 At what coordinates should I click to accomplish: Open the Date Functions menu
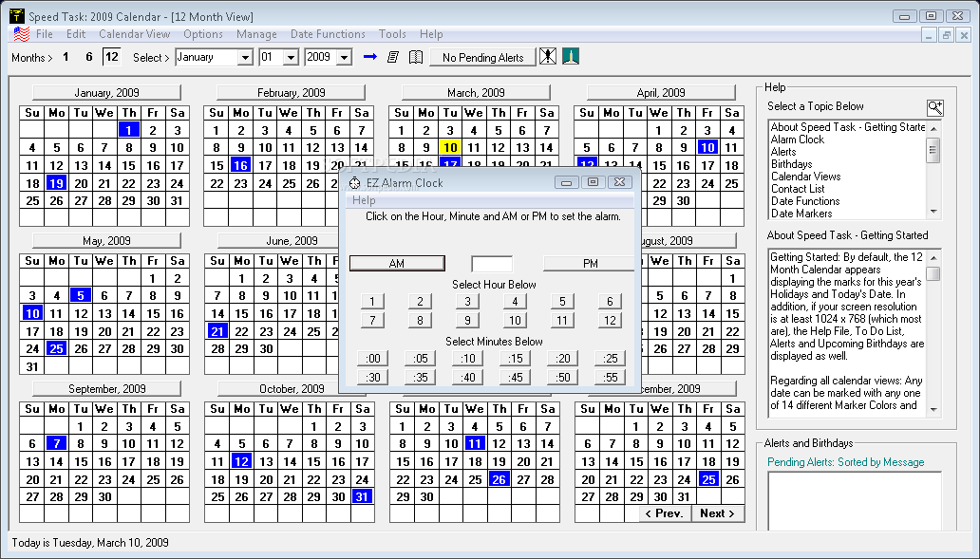328,34
